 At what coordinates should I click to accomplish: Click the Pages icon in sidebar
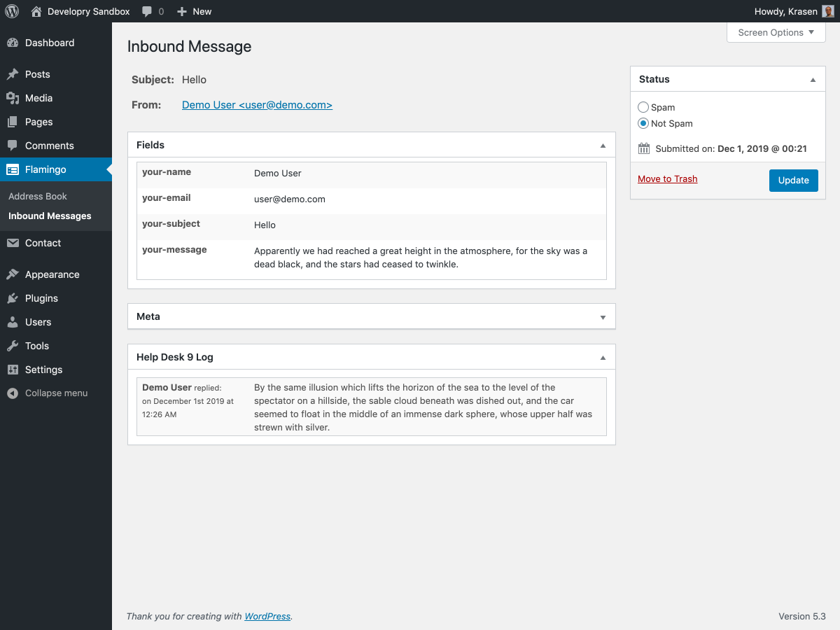[x=13, y=122]
